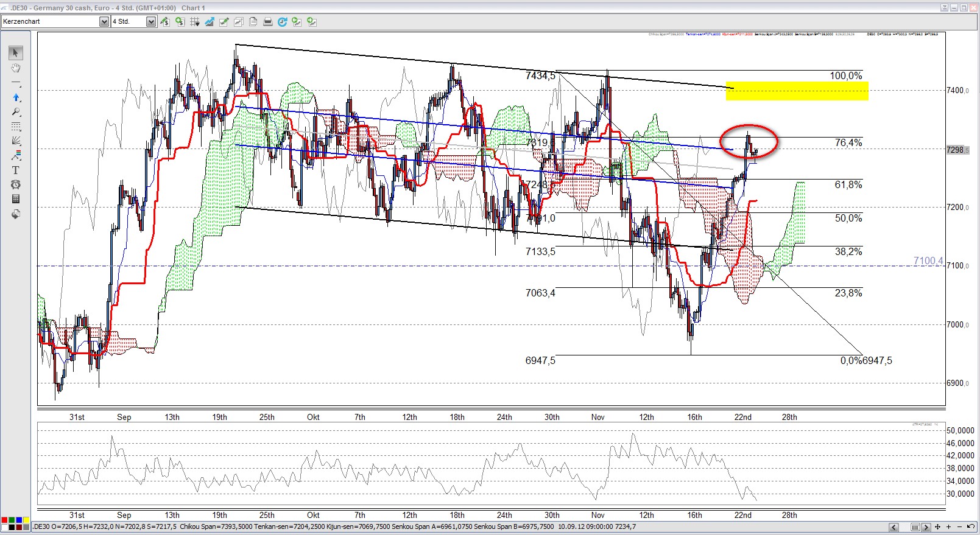Expand the 4 Std. timeframe dropdown

point(151,22)
